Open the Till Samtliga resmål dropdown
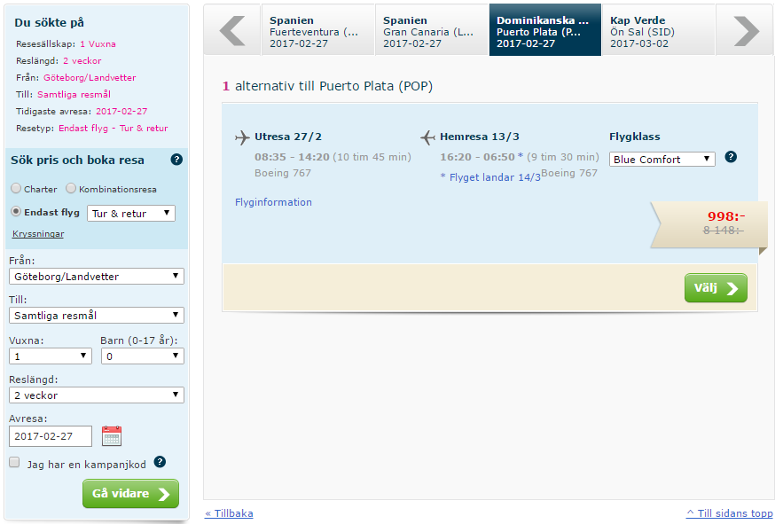This screenshot has height=532, width=783. [x=97, y=315]
